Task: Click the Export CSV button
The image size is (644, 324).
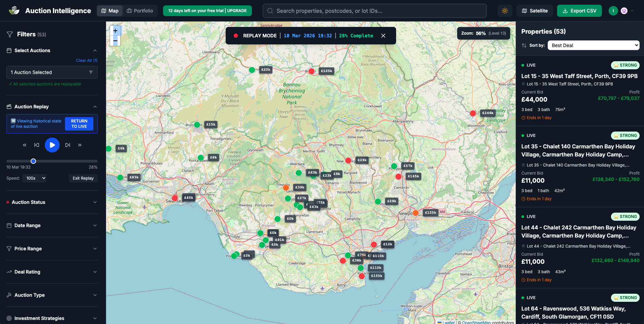Action: (579, 11)
